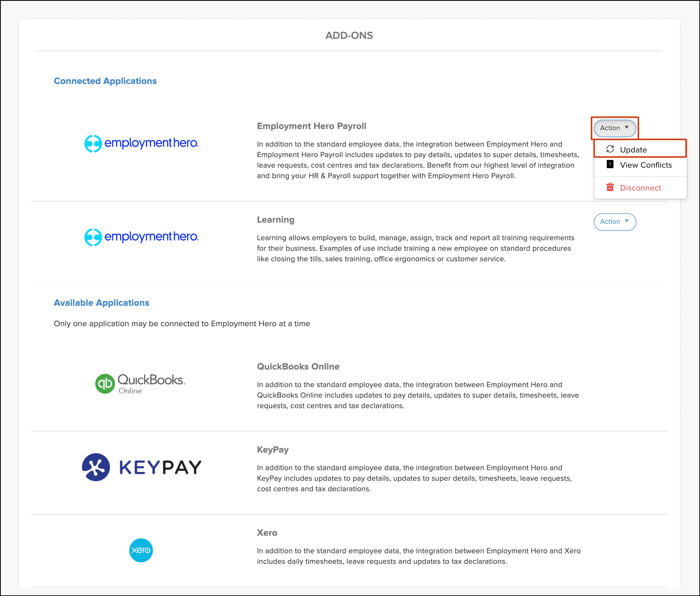Click the Xero application title
700x596 pixels.
(x=267, y=533)
